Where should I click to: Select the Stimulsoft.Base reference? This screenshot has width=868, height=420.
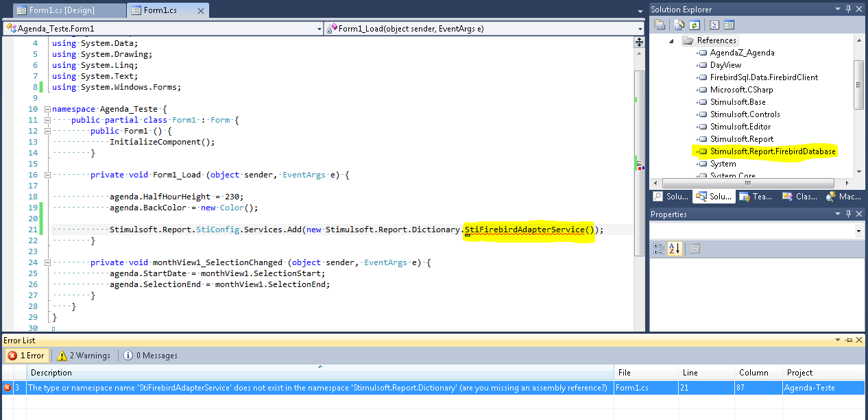tap(738, 102)
